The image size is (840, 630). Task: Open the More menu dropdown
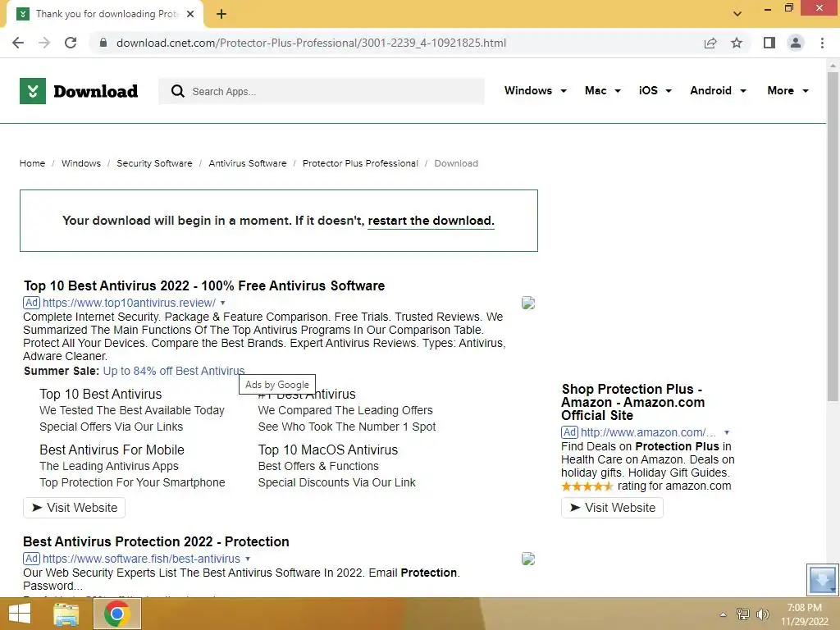787,90
